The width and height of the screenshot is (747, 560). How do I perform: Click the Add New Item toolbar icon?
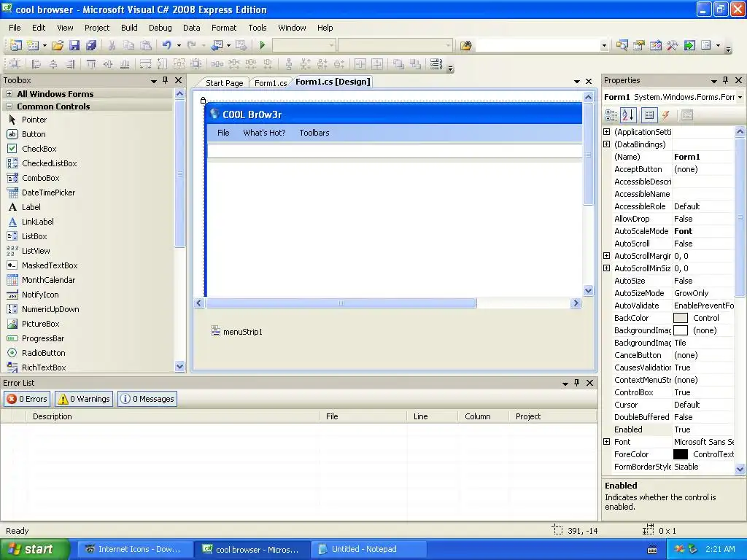pos(33,45)
